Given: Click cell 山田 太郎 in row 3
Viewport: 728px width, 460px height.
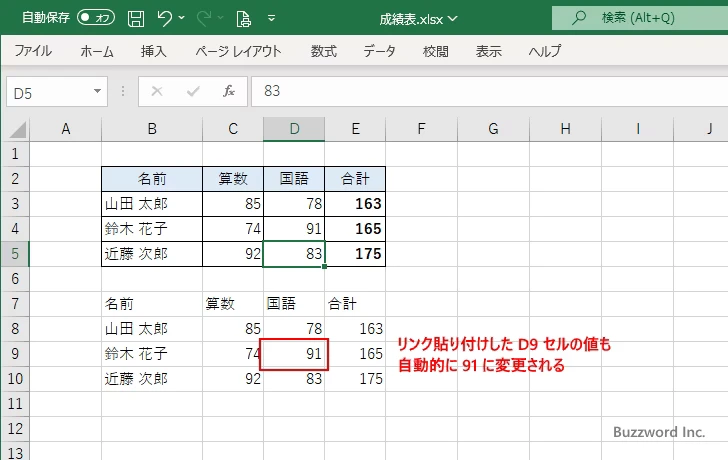Looking at the screenshot, I should (x=152, y=204).
